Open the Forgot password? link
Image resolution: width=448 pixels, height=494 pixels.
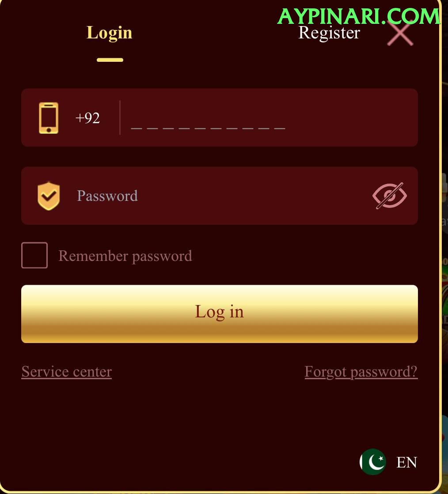coord(361,372)
